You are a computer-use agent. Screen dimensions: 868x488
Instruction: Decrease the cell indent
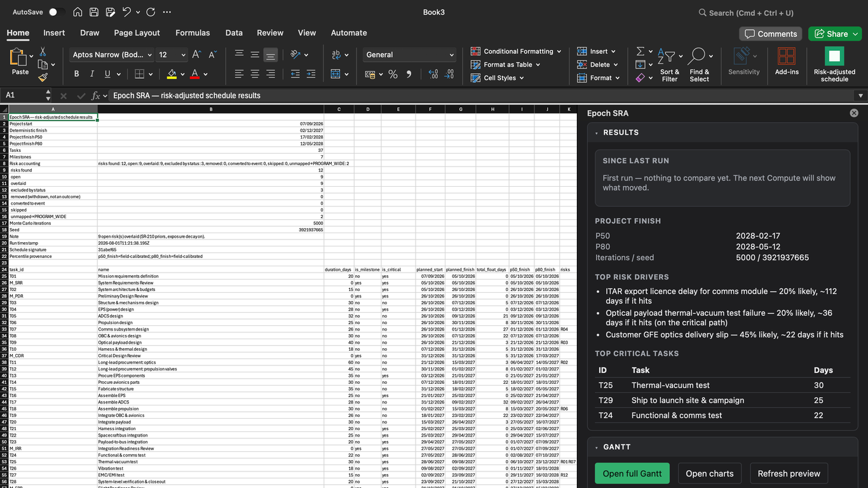tap(295, 74)
